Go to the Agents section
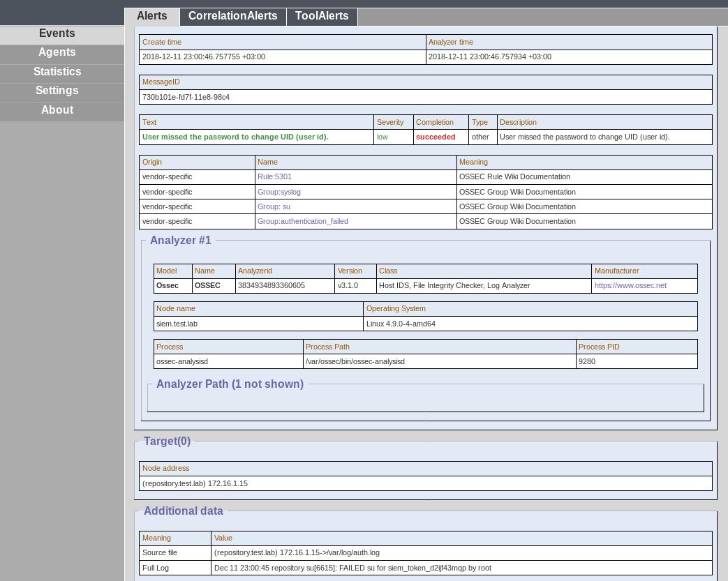The image size is (728, 581). pos(57,52)
